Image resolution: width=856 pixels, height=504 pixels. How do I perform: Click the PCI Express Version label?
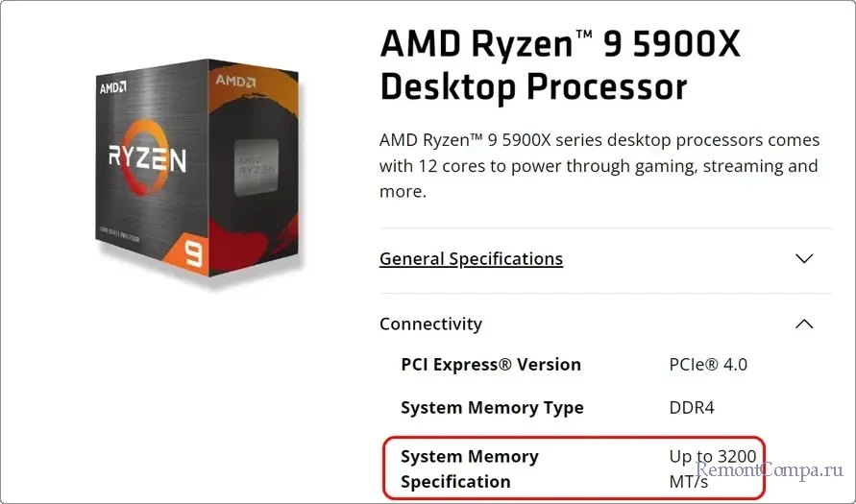coord(490,365)
